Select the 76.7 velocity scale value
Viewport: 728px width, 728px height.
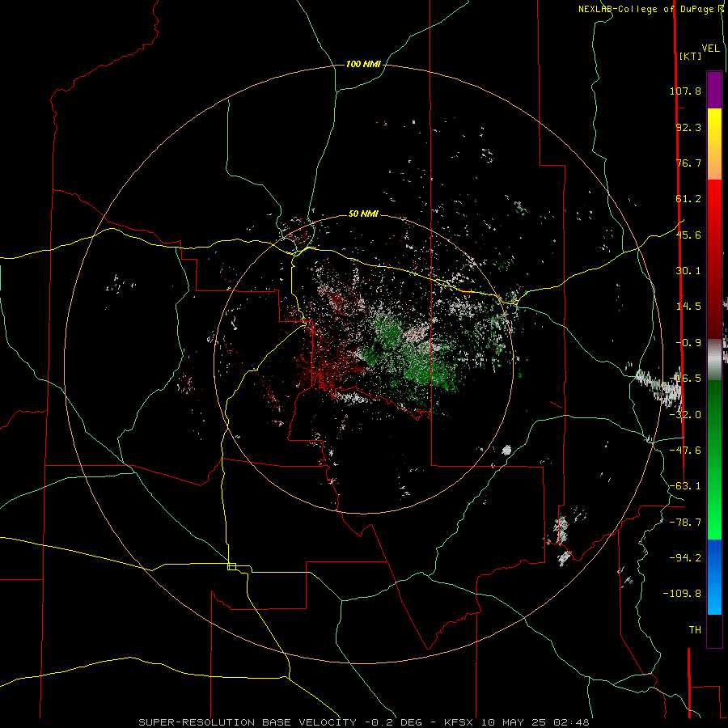[x=688, y=163]
